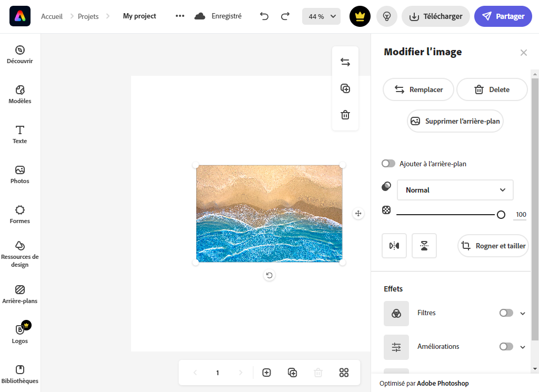Flip the image horizontally

tap(394, 246)
